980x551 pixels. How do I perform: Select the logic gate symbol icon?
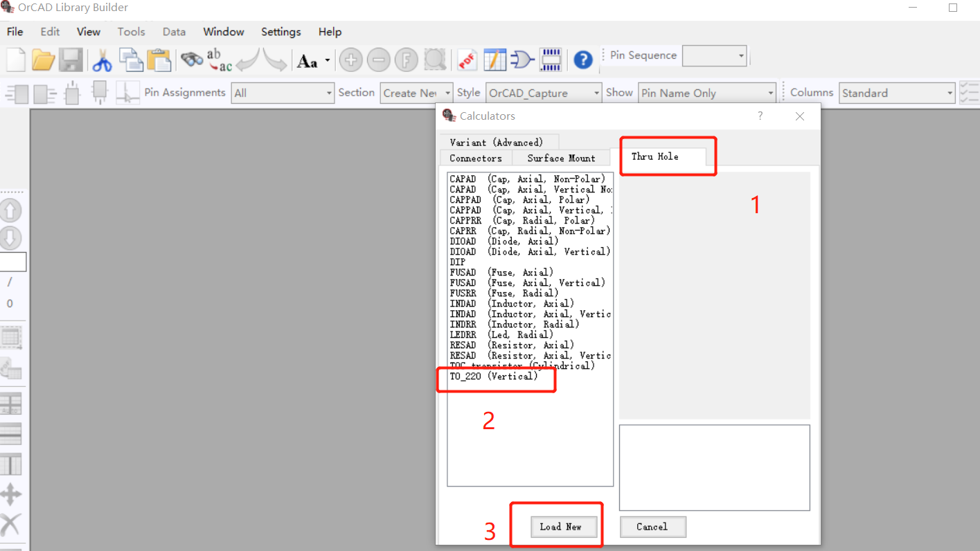pyautogui.click(x=522, y=60)
